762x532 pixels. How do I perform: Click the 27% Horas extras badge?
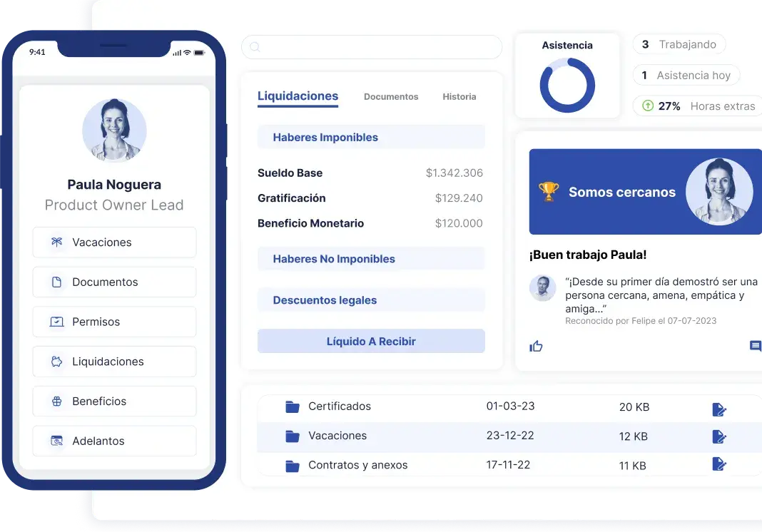click(696, 106)
